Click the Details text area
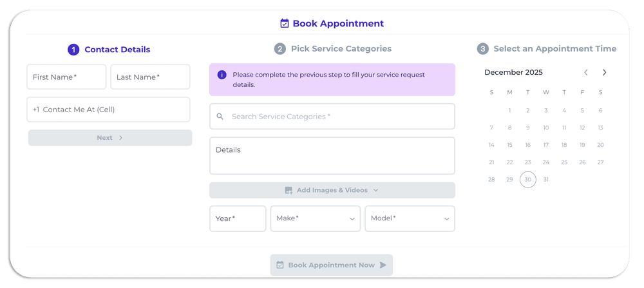The height and width of the screenshot is (288, 644). pos(332,155)
